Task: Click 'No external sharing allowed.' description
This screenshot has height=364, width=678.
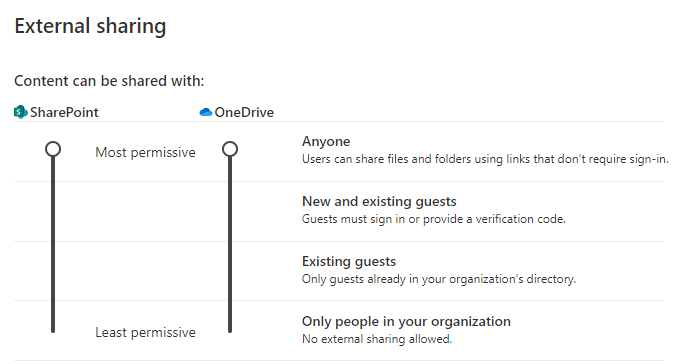Action: pos(377,339)
